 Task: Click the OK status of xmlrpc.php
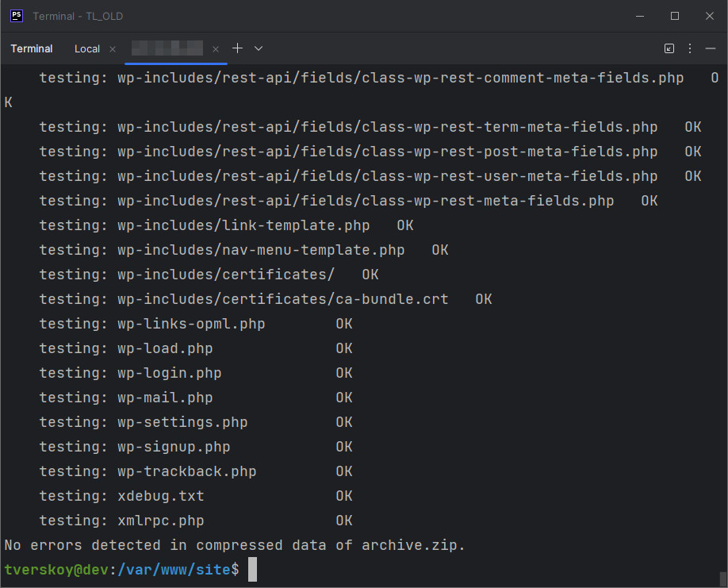(344, 521)
